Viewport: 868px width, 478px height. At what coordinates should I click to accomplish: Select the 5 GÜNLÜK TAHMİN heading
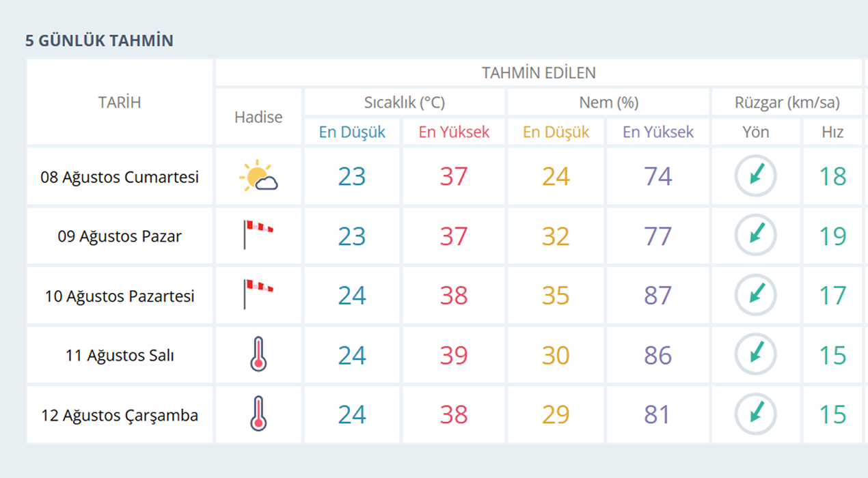pos(99,40)
